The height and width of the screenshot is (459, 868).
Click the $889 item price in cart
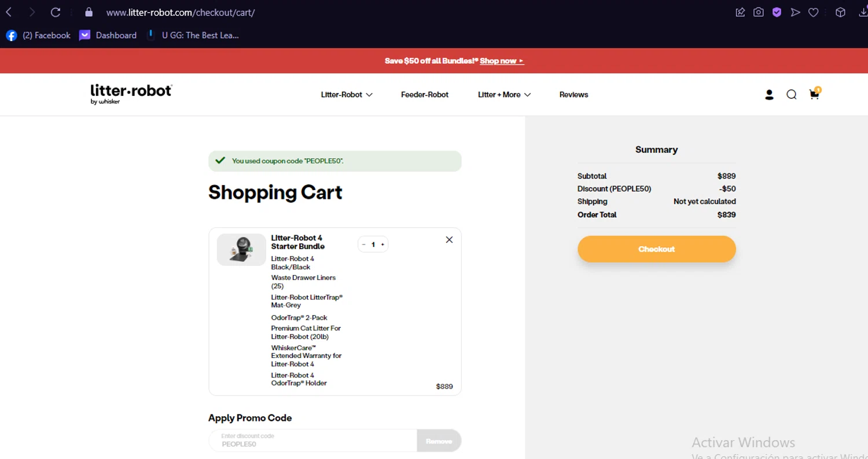point(444,387)
